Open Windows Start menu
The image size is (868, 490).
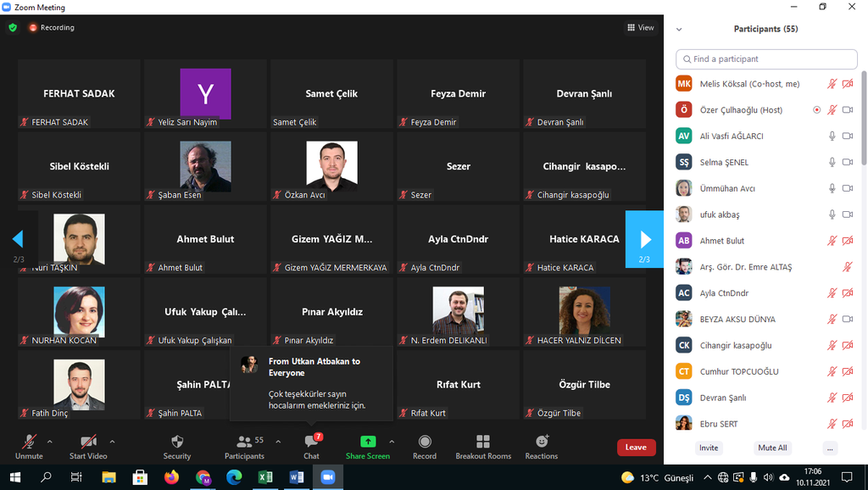point(15,477)
